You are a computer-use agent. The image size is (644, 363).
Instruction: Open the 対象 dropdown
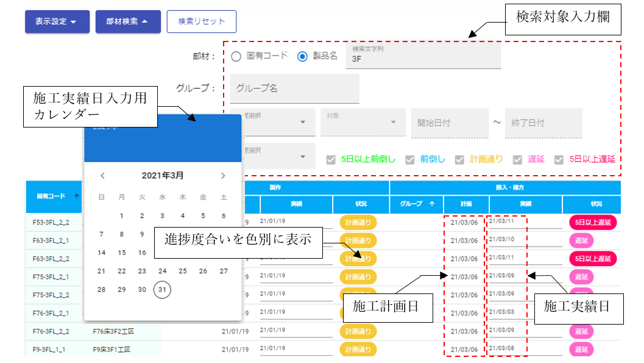(363, 123)
